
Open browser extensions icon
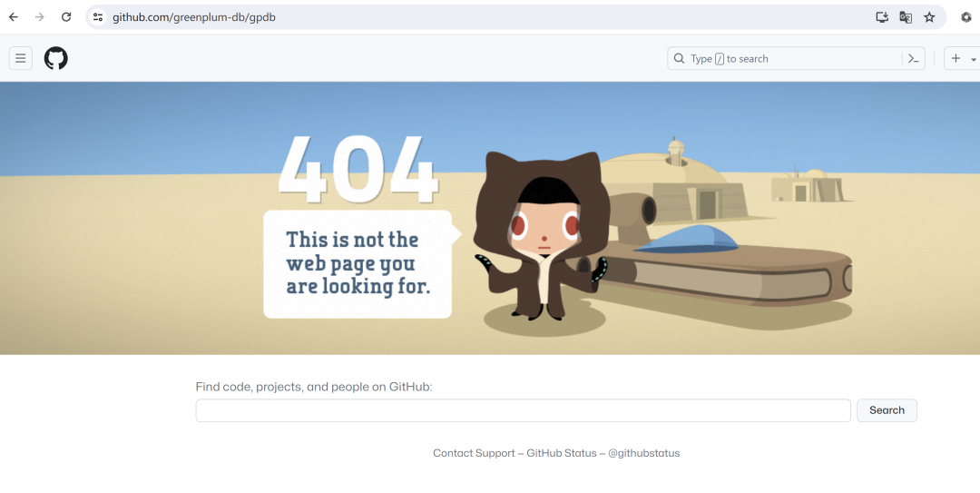coord(965,17)
